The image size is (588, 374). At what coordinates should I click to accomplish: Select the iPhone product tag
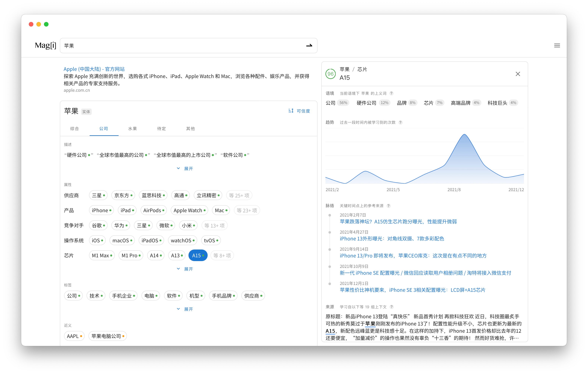coord(101,210)
